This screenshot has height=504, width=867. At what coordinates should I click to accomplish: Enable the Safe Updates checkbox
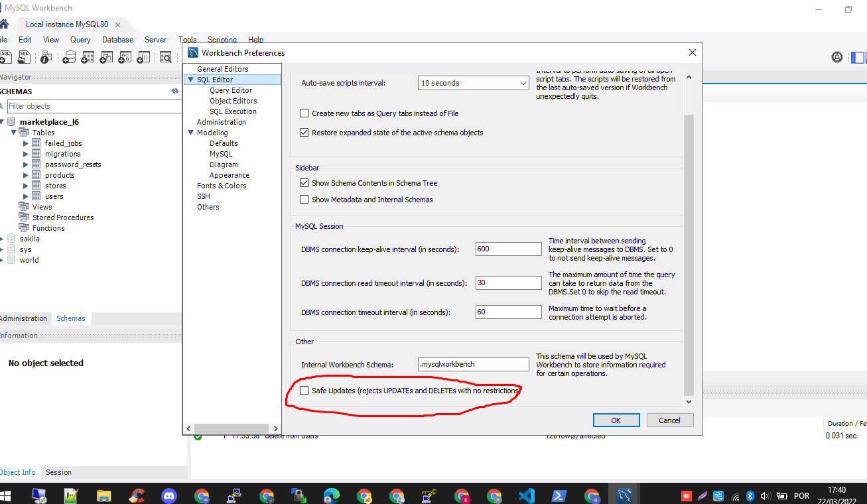(x=304, y=391)
